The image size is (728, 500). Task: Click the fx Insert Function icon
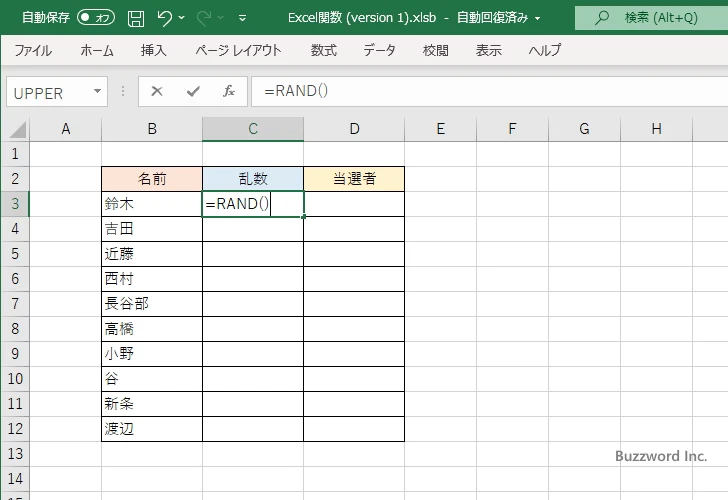[x=229, y=91]
